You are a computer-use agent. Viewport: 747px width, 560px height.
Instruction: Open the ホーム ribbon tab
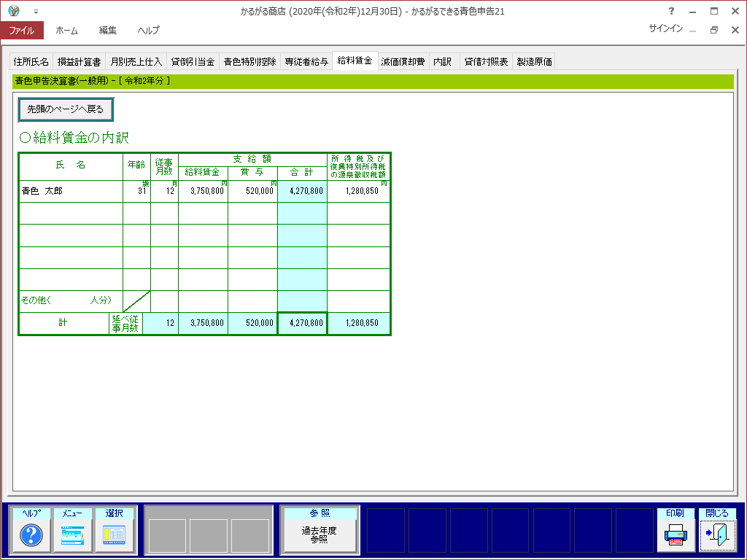[x=66, y=30]
